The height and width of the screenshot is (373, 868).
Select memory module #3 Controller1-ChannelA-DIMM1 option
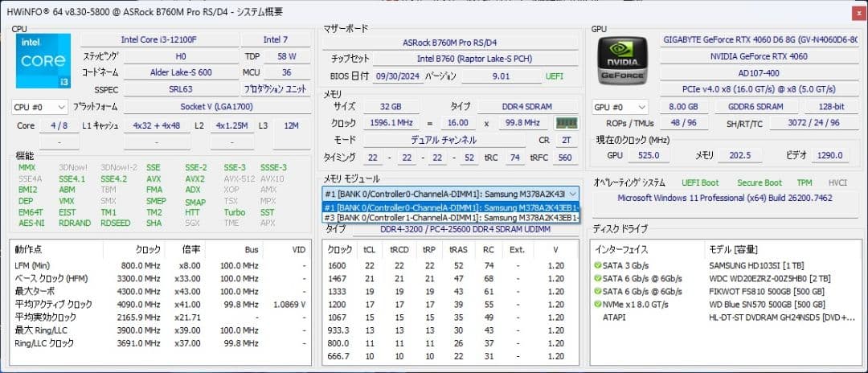[x=450, y=218]
